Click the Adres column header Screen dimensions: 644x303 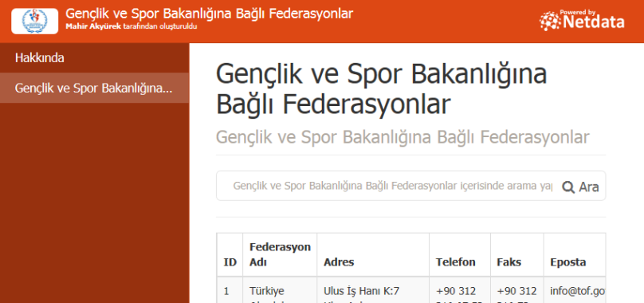click(x=373, y=254)
